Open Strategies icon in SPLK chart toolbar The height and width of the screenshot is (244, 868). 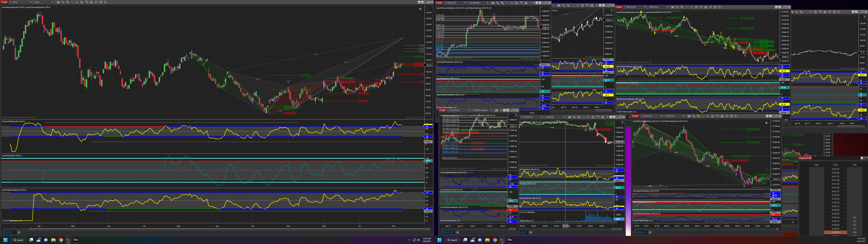(x=101, y=2)
